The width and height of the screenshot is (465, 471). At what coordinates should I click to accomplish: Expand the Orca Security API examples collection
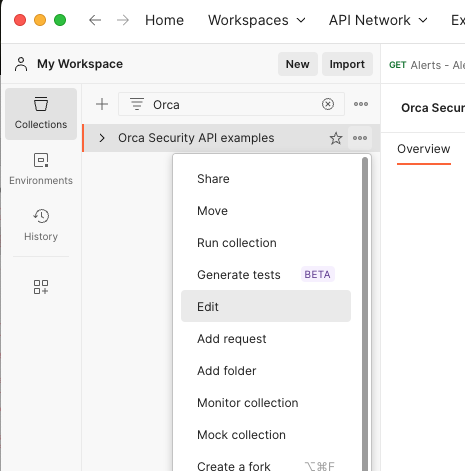click(x=102, y=138)
